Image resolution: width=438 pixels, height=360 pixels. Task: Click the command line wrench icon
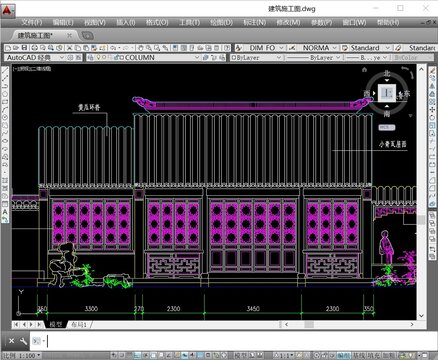pos(23,341)
